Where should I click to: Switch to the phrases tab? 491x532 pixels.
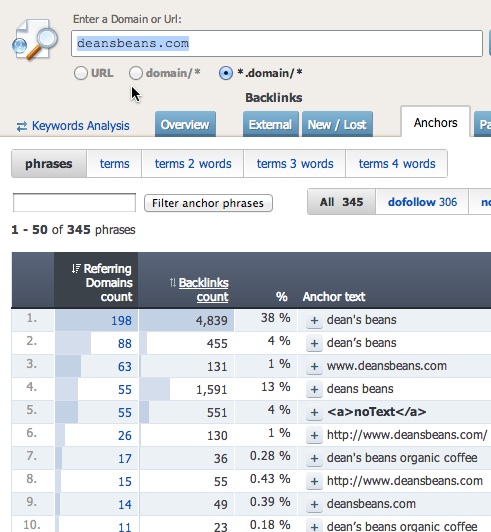click(49, 164)
